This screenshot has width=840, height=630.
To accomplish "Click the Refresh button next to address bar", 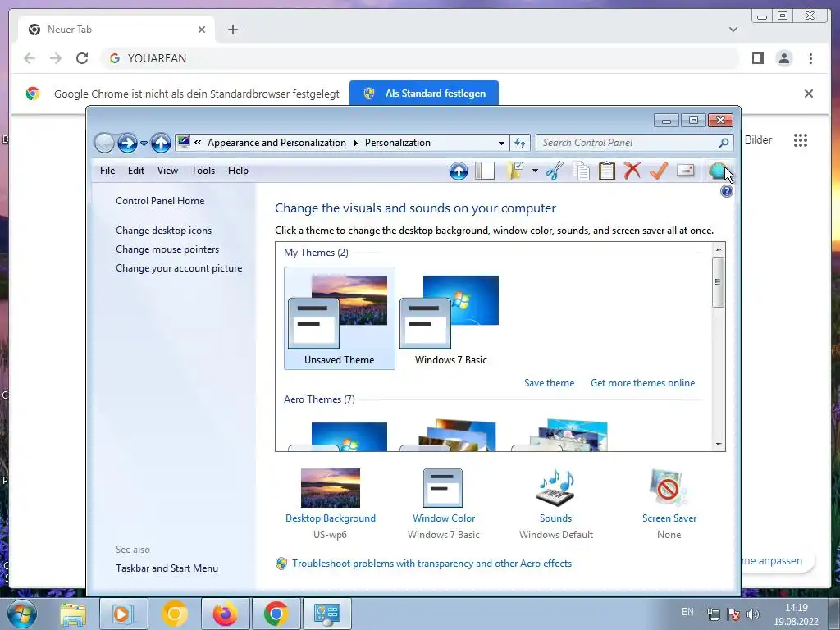I will [519, 143].
